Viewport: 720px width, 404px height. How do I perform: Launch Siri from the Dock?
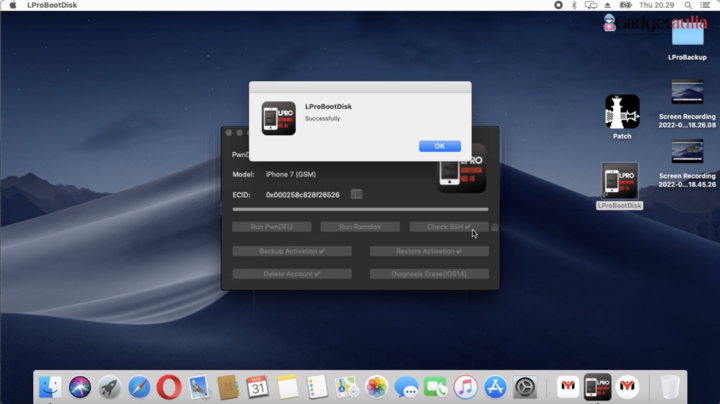(80, 387)
